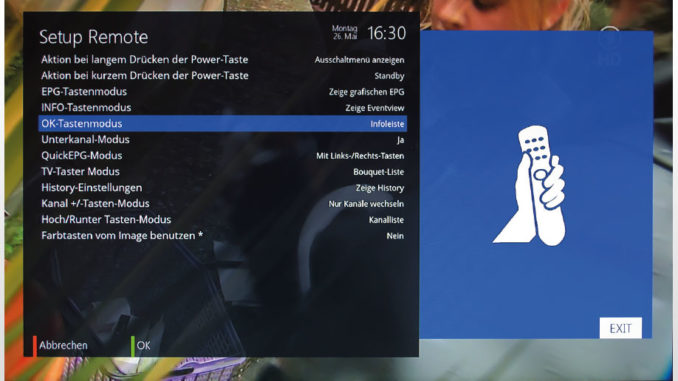This screenshot has width=678, height=381.
Task: Click the red Abbrechen color key
Action: click(35, 346)
